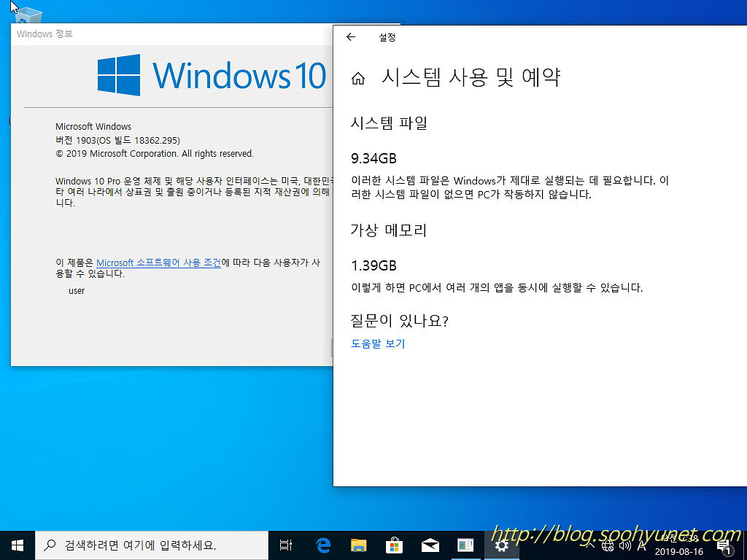Open Task View from the taskbar
747x560 pixels.
click(x=286, y=545)
